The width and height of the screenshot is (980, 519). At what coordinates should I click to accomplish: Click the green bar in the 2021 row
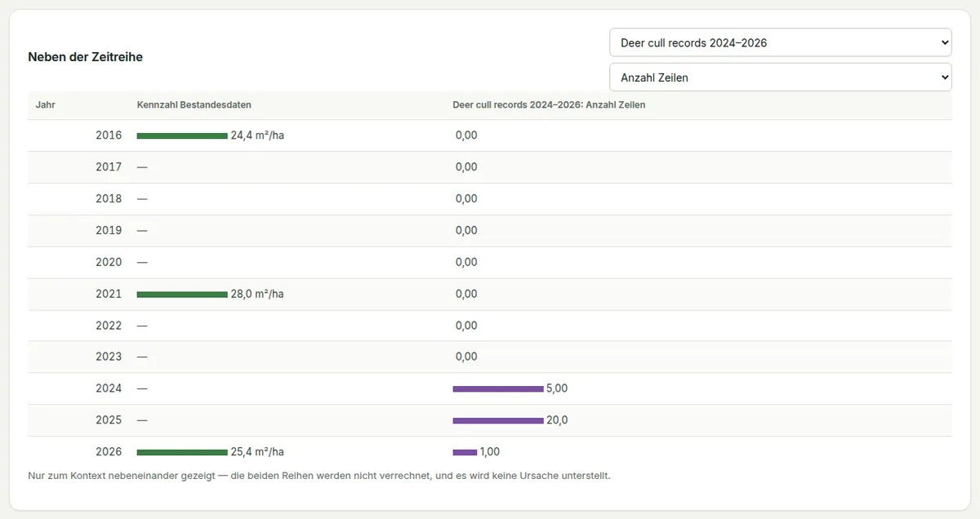point(182,294)
